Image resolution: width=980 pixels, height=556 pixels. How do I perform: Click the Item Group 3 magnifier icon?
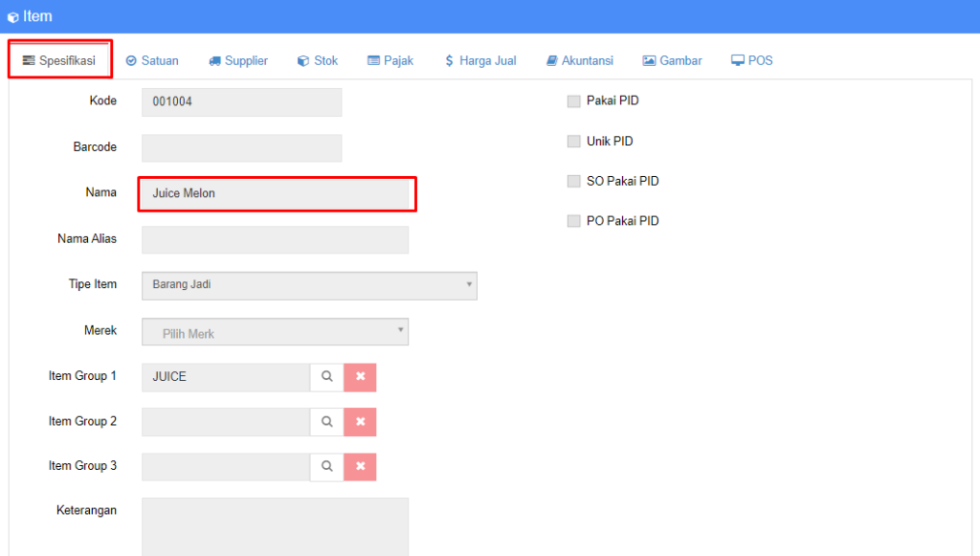(x=326, y=467)
